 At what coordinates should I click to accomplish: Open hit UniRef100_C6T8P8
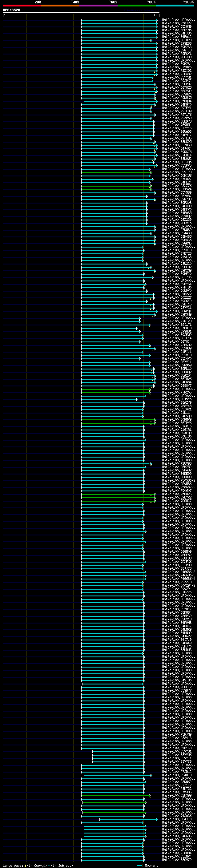point(177,40)
